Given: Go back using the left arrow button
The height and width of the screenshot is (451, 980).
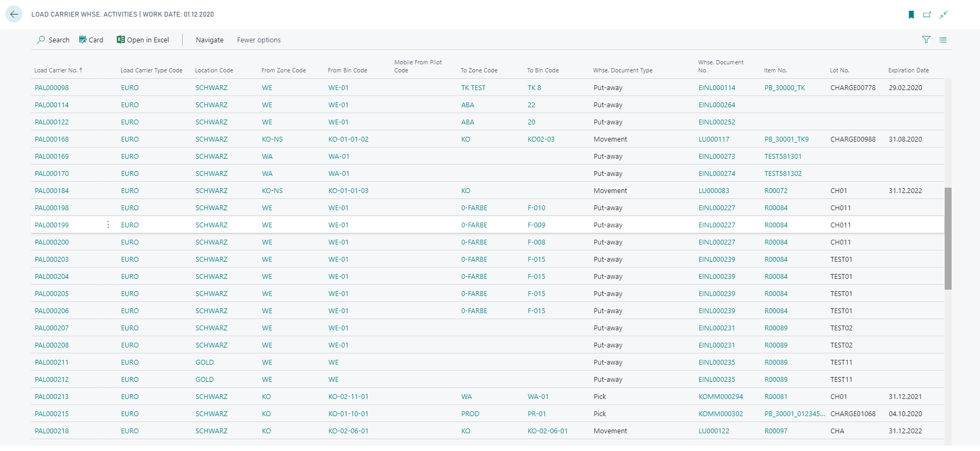Looking at the screenshot, I should tap(14, 14).
